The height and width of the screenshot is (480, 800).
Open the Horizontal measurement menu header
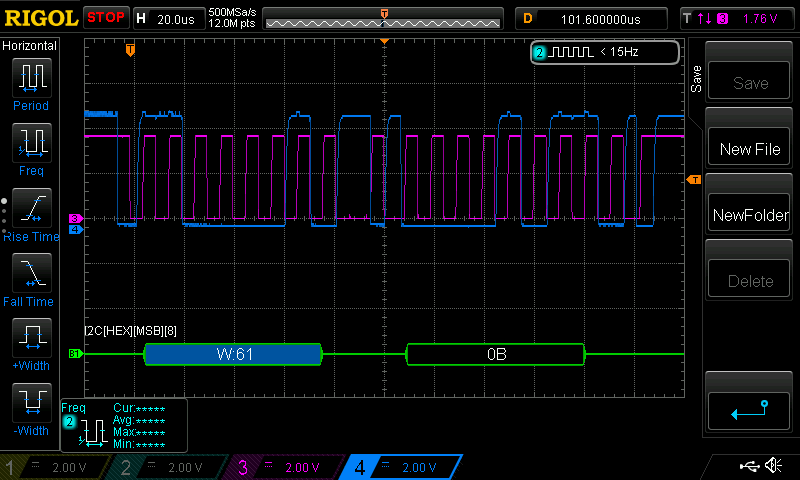click(30, 46)
